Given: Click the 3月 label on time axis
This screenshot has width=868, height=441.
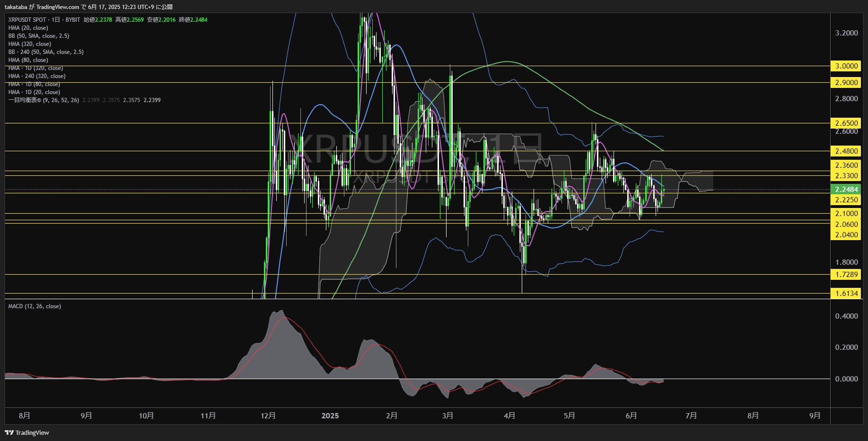Looking at the screenshot, I should pyautogui.click(x=447, y=416).
